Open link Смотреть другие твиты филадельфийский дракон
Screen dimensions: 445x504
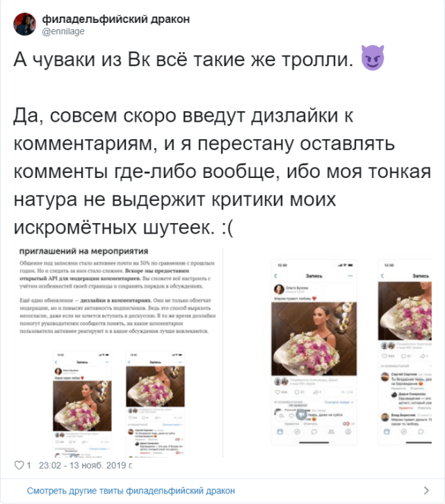click(131, 491)
